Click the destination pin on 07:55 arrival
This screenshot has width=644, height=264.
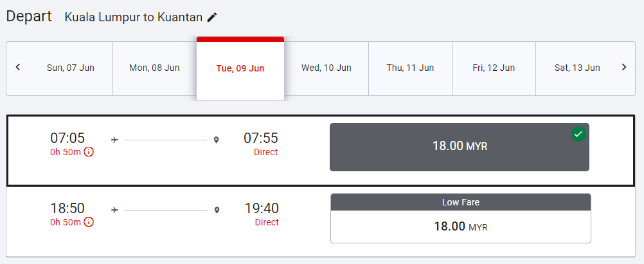[x=217, y=140]
